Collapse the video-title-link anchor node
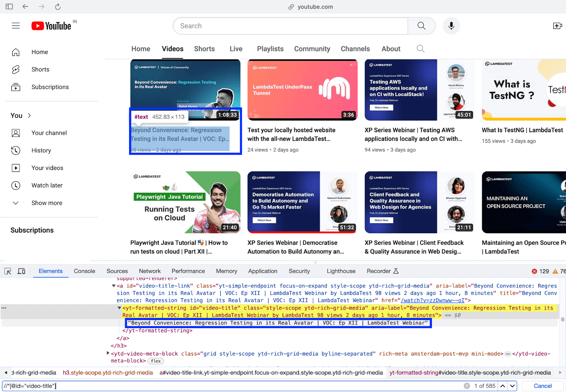This screenshot has height=392, width=566. 114,286
